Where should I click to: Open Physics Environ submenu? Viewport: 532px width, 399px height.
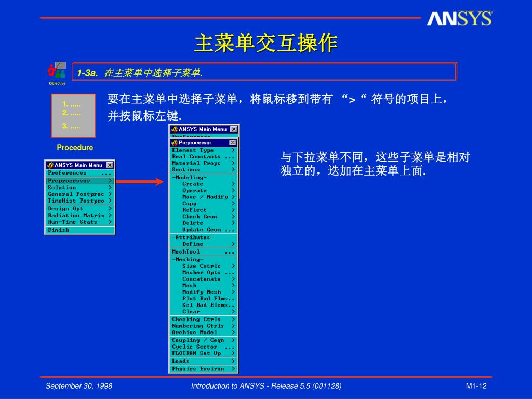coord(203,369)
